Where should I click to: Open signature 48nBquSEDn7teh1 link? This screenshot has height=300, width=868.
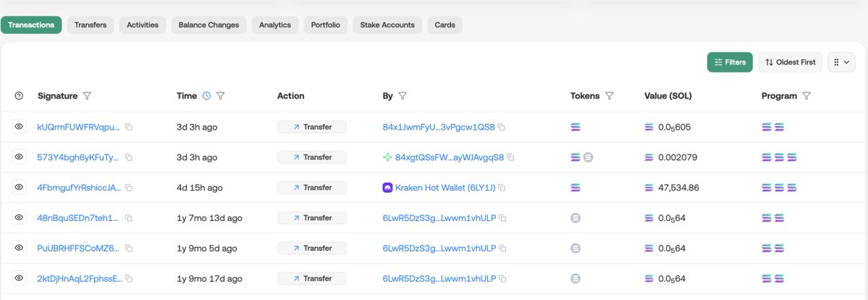point(78,218)
